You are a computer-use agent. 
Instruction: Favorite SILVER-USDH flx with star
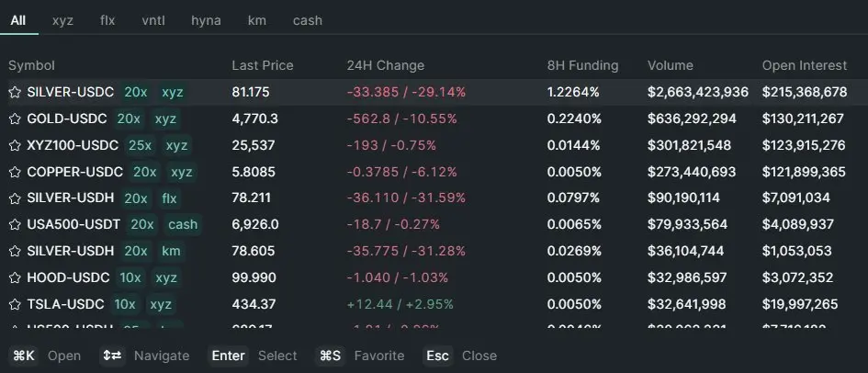coord(15,198)
